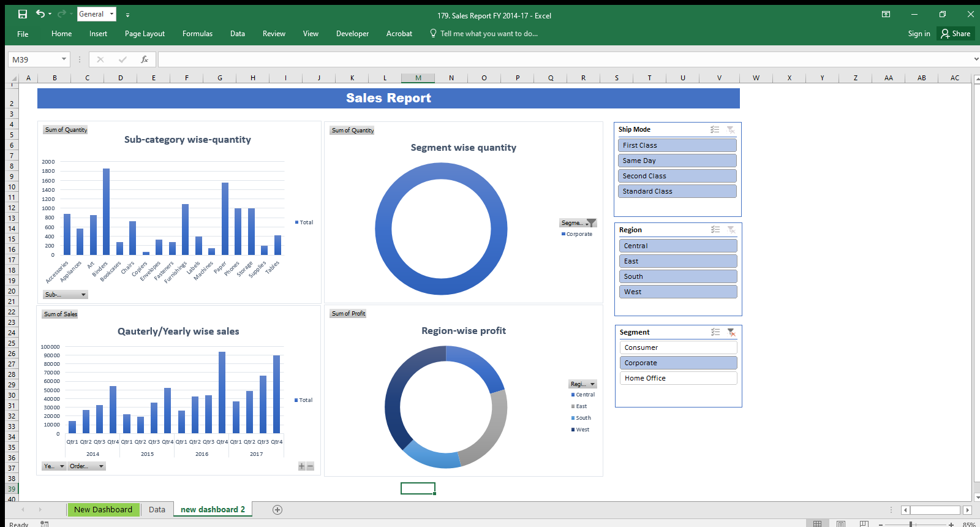This screenshot has width=980, height=527.
Task: Toggle Home Office in the Segment slicer
Action: coord(677,378)
